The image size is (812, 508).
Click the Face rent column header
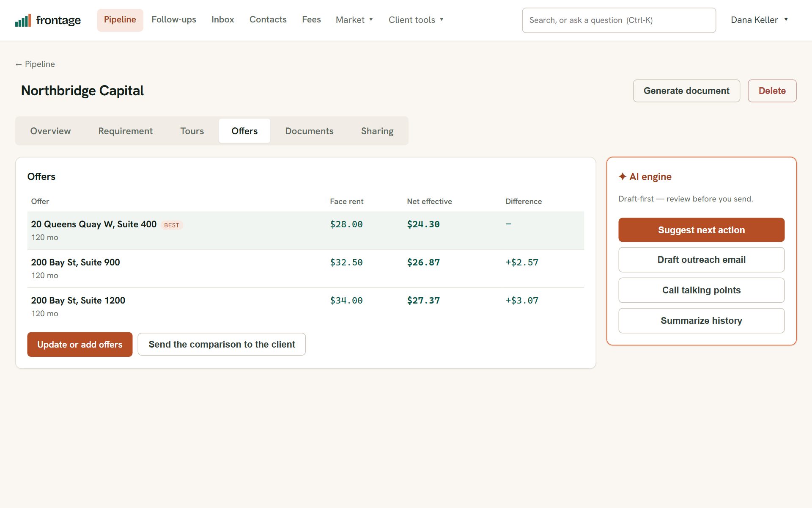(346, 202)
